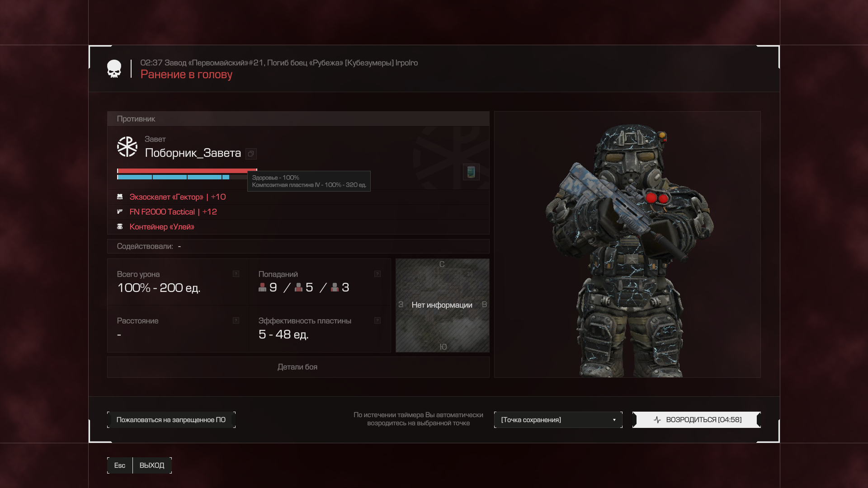The image size is (868, 488).
Task: Copy the nickname Поборник_Завета via copy icon
Action: coord(251,154)
